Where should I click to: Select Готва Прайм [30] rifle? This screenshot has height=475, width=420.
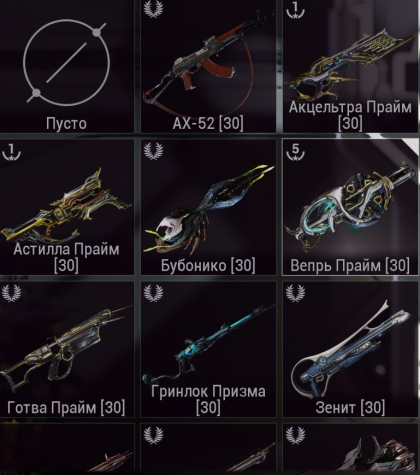(67, 349)
